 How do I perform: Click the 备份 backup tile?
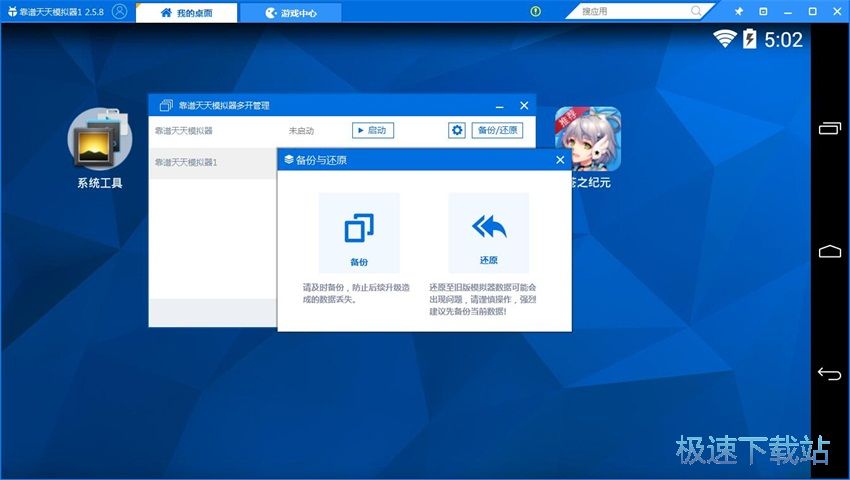coord(359,233)
